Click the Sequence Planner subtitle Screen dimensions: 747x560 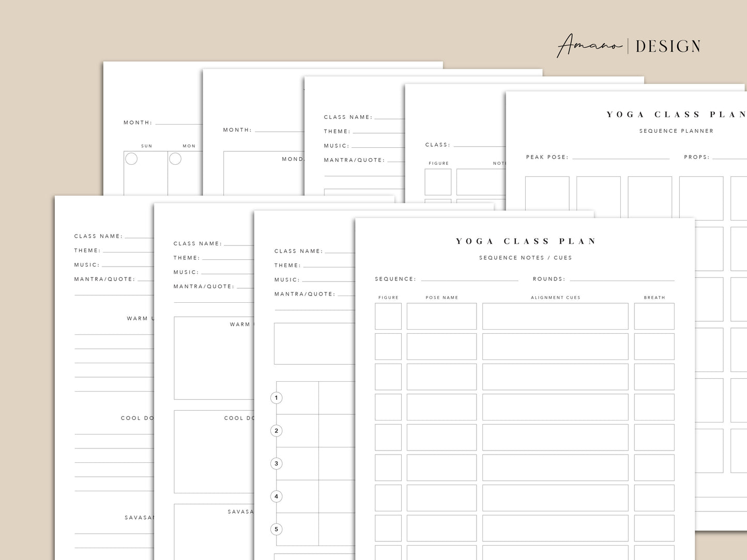click(x=676, y=131)
